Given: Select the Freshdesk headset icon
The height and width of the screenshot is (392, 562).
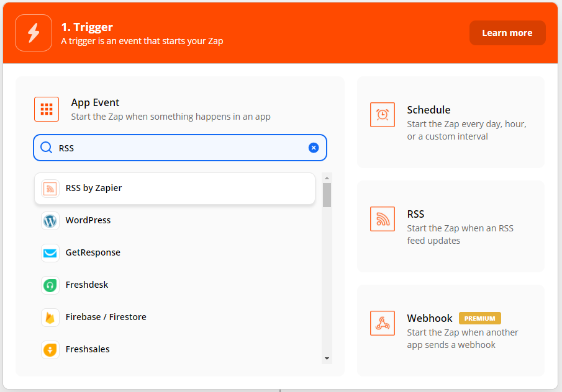Looking at the screenshot, I should point(50,285).
